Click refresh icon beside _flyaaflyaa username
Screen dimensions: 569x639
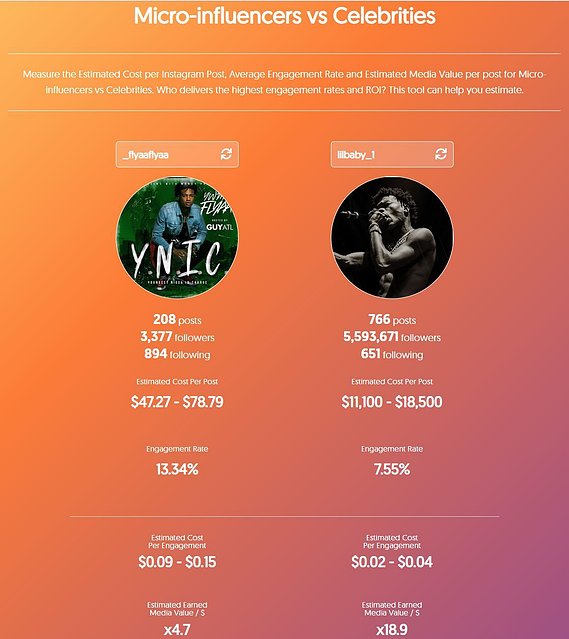tap(226, 154)
